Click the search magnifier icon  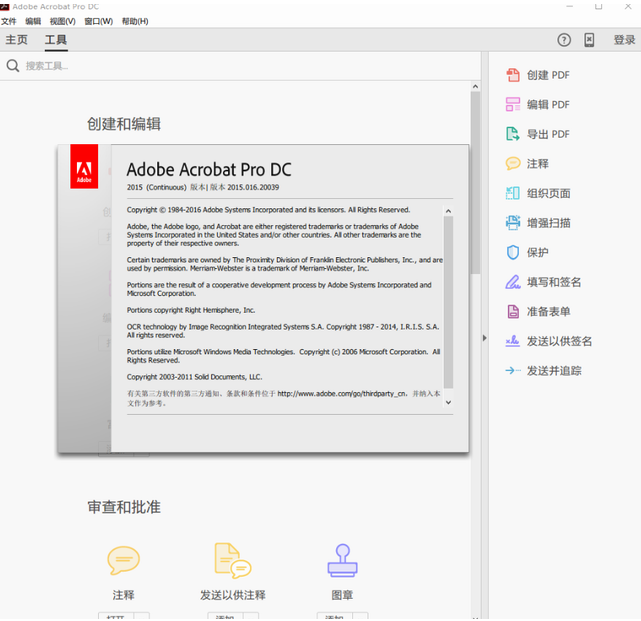click(x=13, y=66)
